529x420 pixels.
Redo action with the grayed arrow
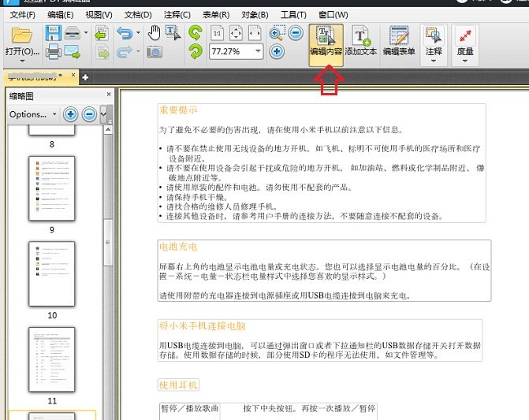(x=125, y=51)
